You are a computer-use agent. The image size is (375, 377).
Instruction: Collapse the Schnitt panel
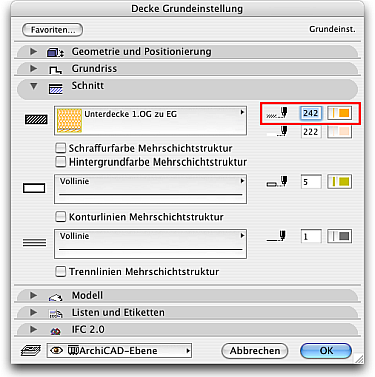click(33, 86)
